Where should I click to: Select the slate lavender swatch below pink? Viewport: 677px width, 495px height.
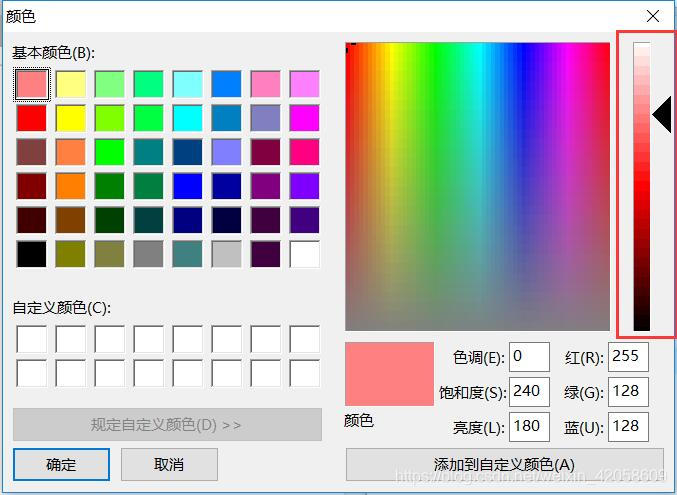coord(266,118)
